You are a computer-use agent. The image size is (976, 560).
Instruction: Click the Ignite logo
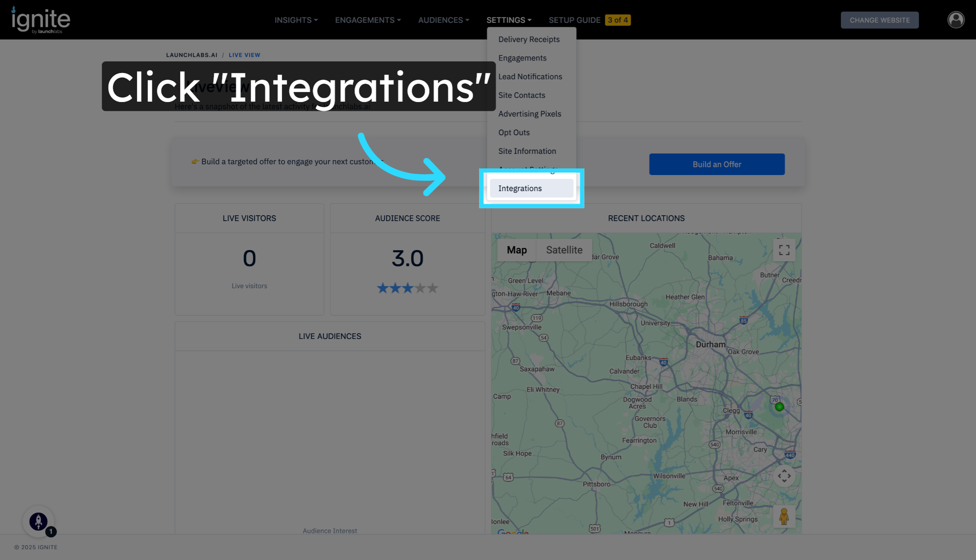41,20
